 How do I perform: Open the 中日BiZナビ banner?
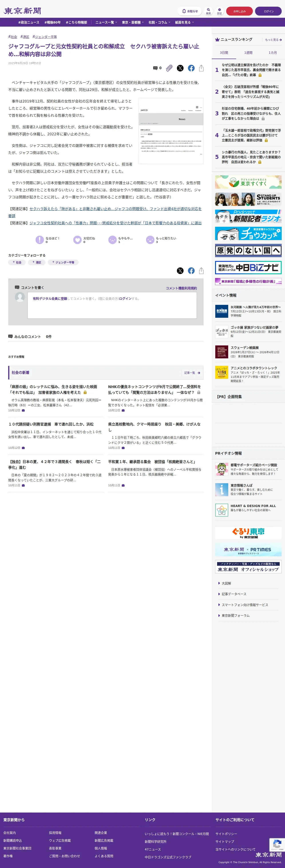(248, 268)
